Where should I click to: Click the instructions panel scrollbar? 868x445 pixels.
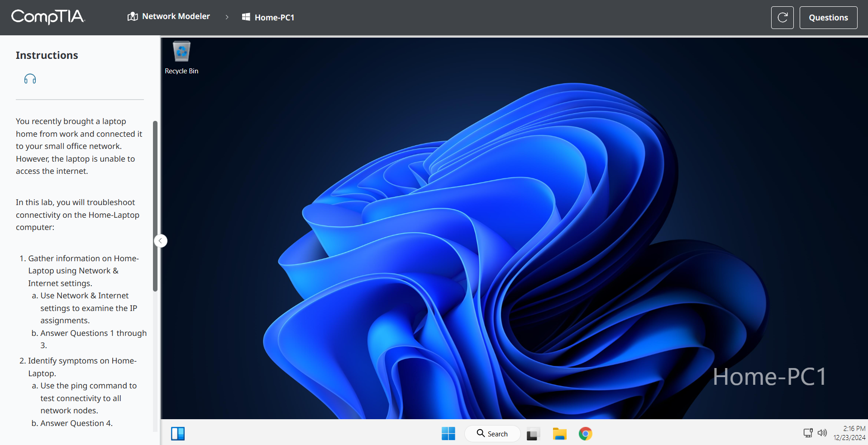coord(155,206)
